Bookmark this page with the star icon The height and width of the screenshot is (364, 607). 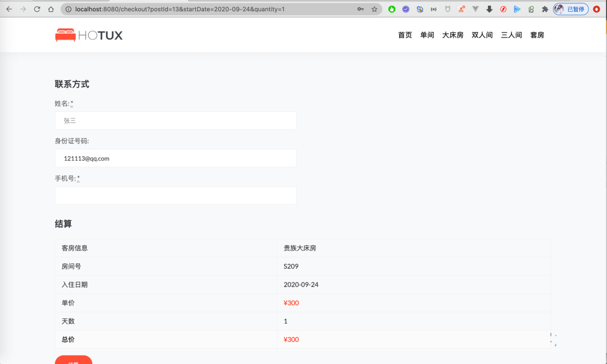(x=374, y=9)
